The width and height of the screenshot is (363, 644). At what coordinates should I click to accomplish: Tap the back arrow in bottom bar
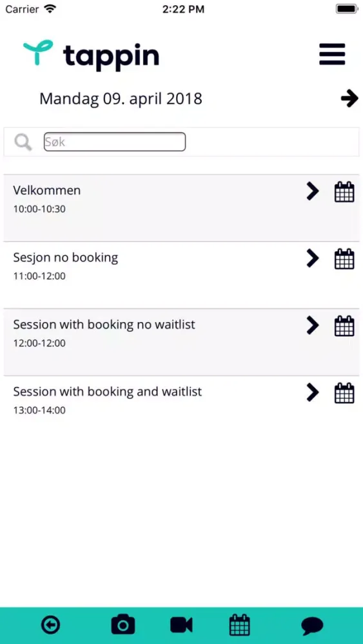click(x=51, y=625)
